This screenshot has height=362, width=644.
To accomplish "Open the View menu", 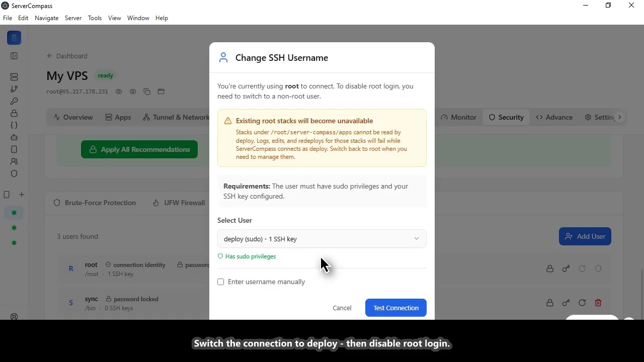I will click(x=114, y=18).
